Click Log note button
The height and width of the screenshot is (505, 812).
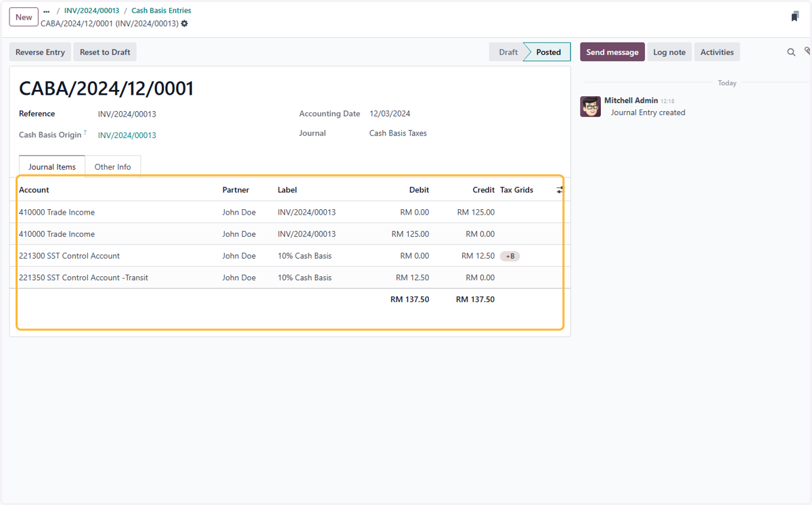tap(669, 52)
